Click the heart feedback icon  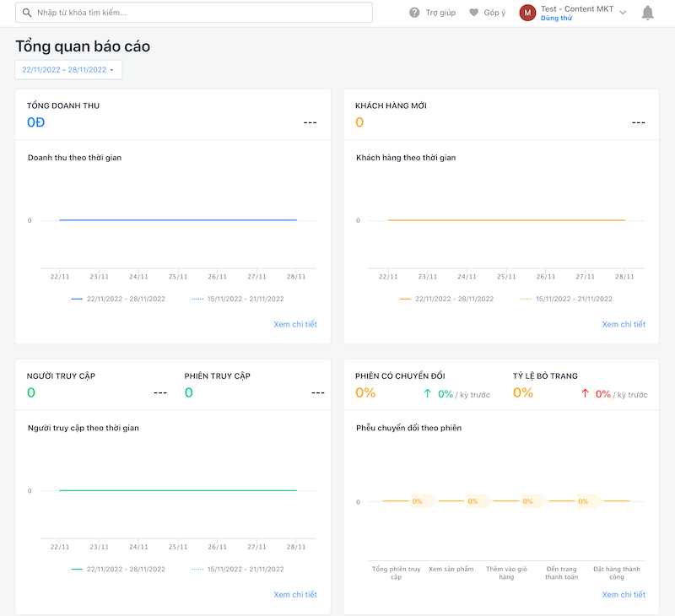click(x=474, y=13)
